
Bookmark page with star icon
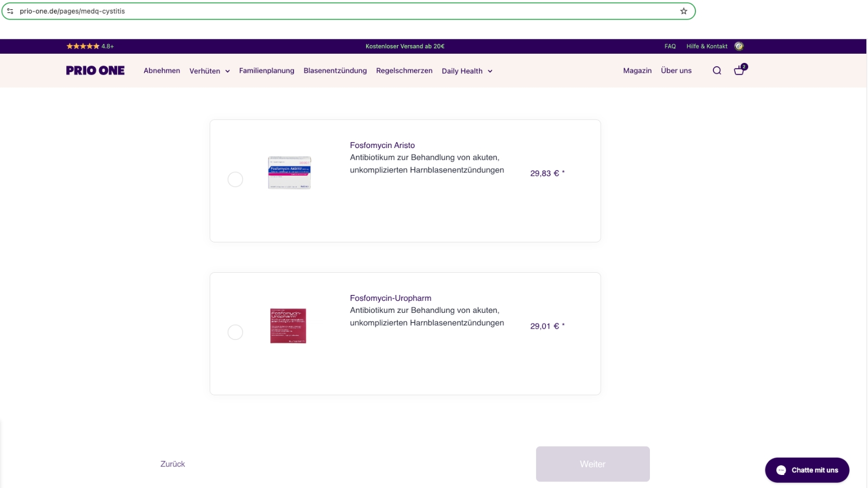tap(684, 11)
